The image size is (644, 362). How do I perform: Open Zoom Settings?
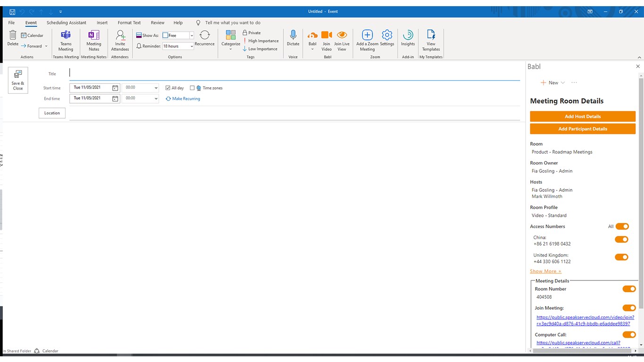point(387,38)
